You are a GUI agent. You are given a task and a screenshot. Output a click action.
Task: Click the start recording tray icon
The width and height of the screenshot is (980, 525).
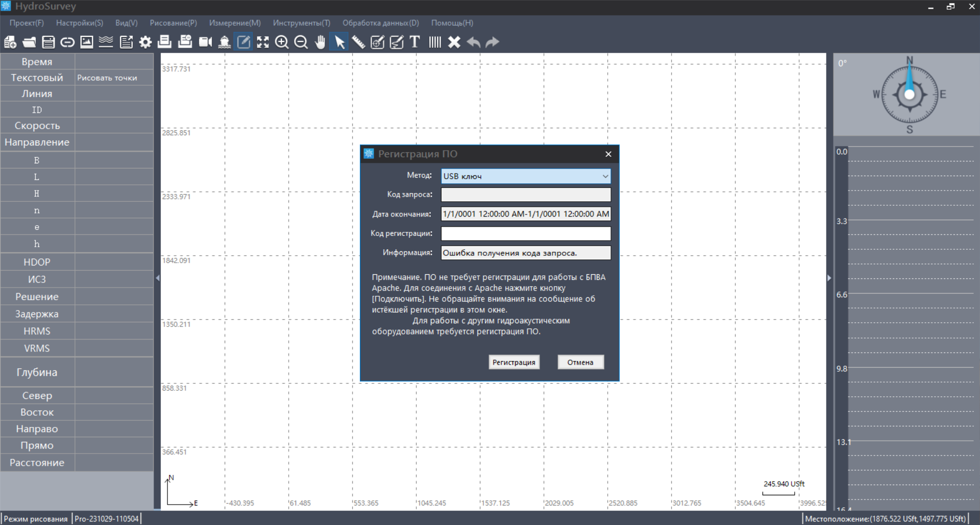click(164, 42)
